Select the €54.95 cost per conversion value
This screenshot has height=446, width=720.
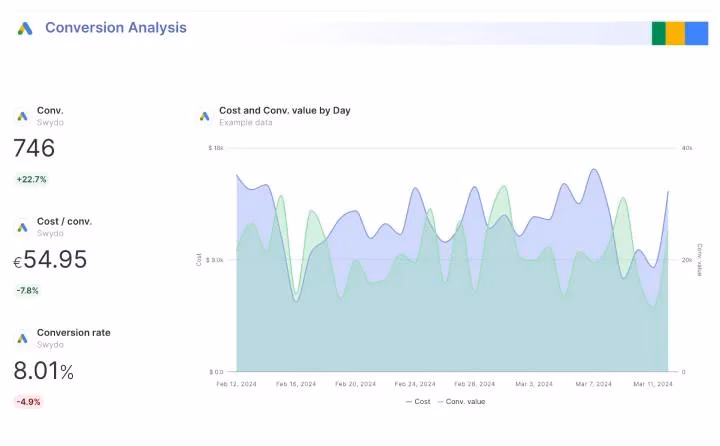50,260
